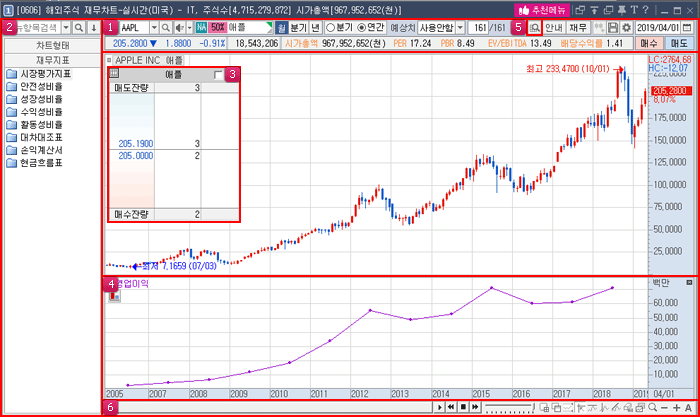Click the square before the APPLE INC label

point(109,60)
